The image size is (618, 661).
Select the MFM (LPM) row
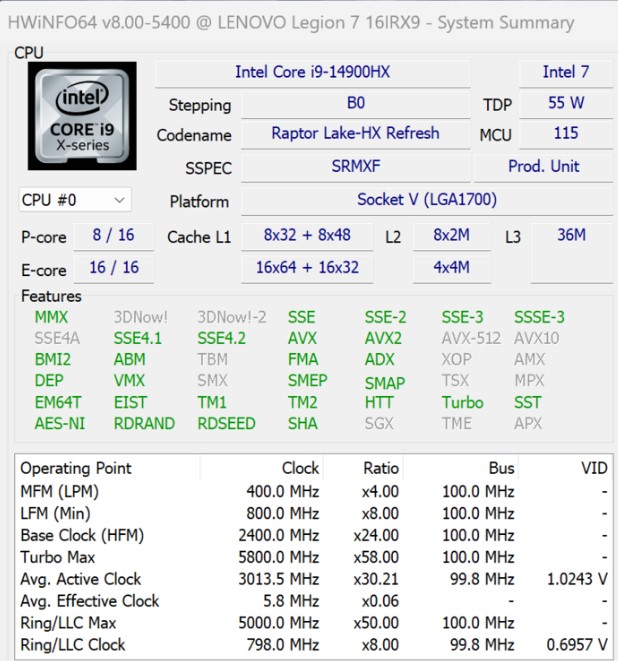314,492
